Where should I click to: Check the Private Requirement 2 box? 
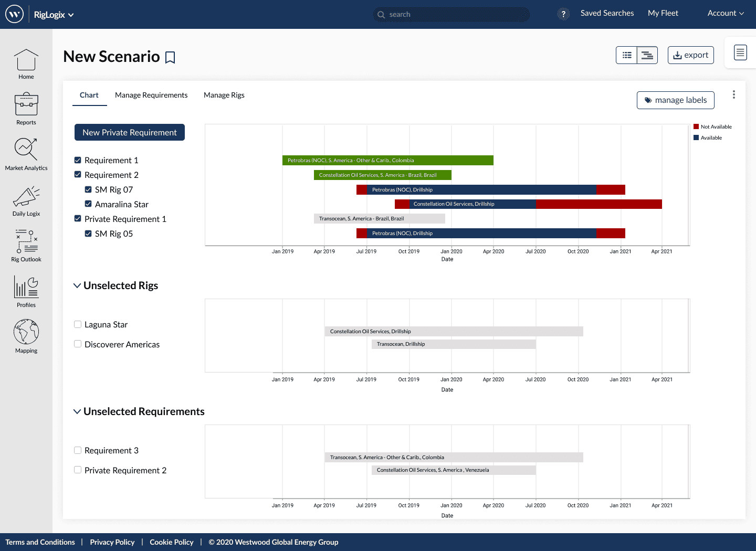point(78,470)
